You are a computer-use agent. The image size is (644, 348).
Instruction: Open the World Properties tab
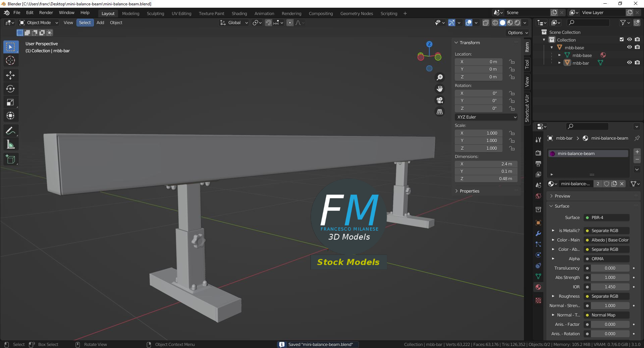538,196
